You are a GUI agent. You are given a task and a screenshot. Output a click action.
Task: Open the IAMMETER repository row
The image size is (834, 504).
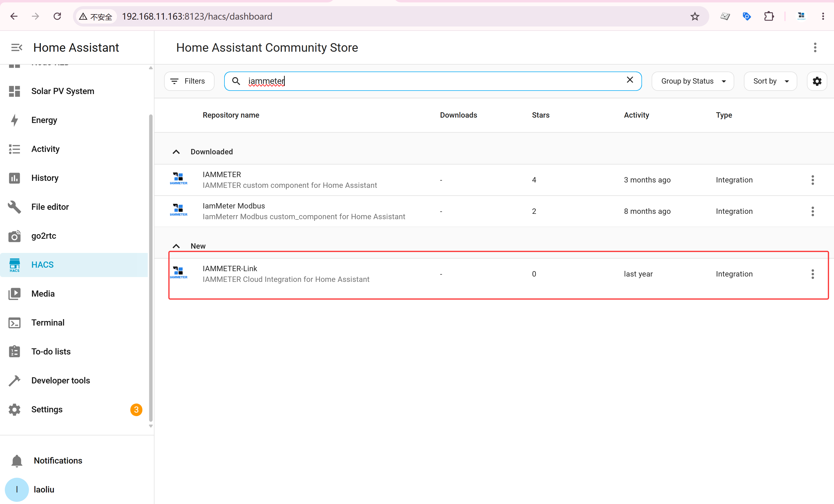494,180
